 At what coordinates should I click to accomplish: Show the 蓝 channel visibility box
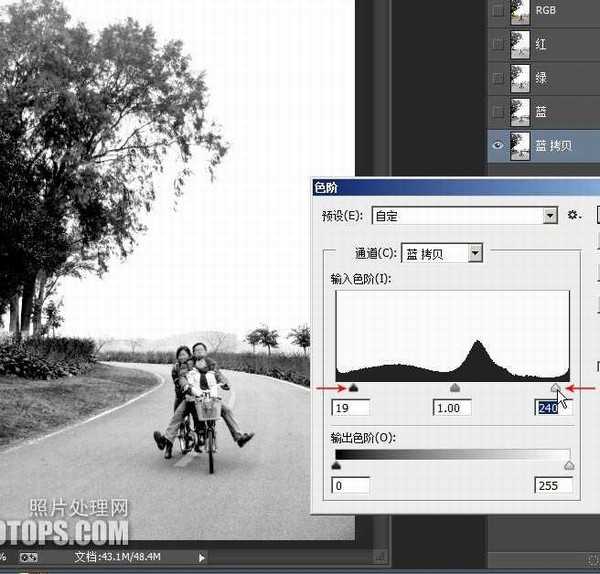497,111
